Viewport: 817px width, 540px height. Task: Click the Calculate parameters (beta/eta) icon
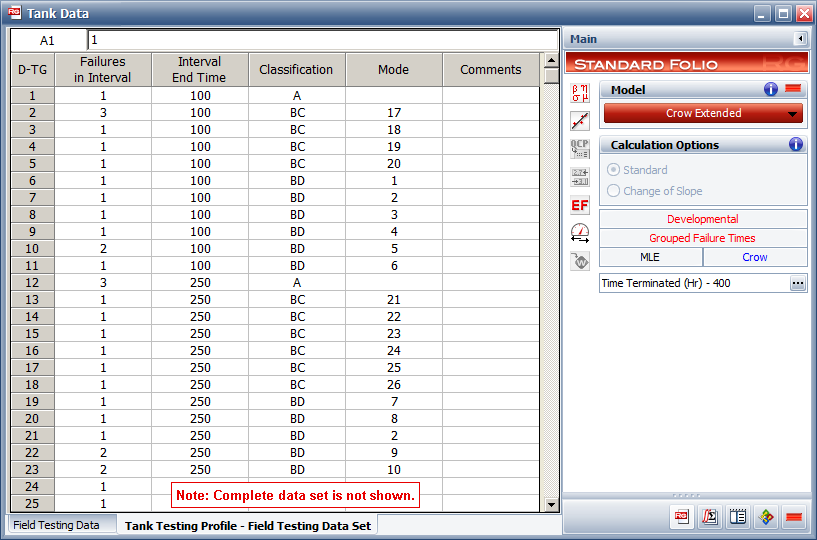point(580,93)
